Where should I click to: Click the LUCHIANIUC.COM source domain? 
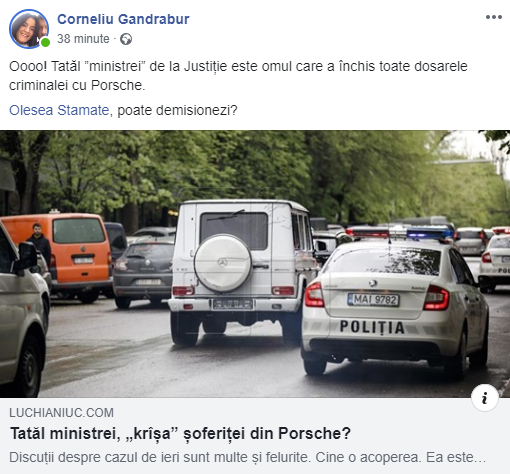[x=61, y=413]
